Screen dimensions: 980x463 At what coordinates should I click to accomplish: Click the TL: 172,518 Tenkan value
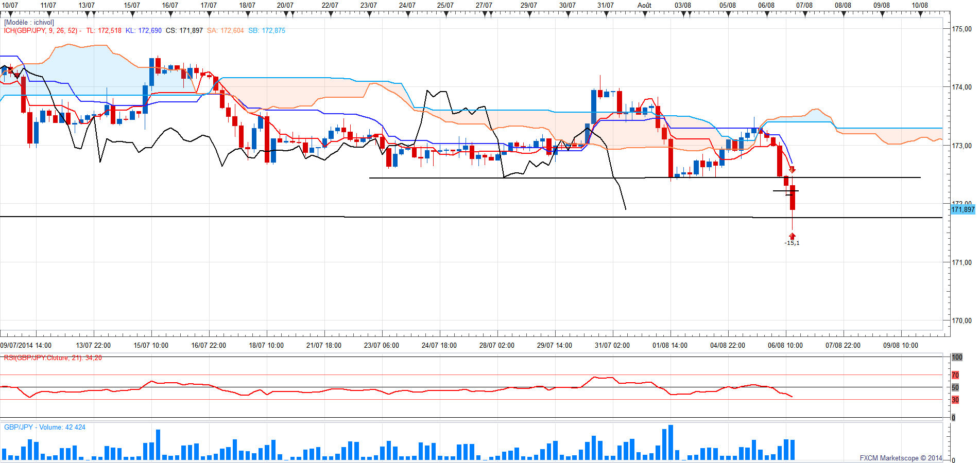pyautogui.click(x=104, y=31)
